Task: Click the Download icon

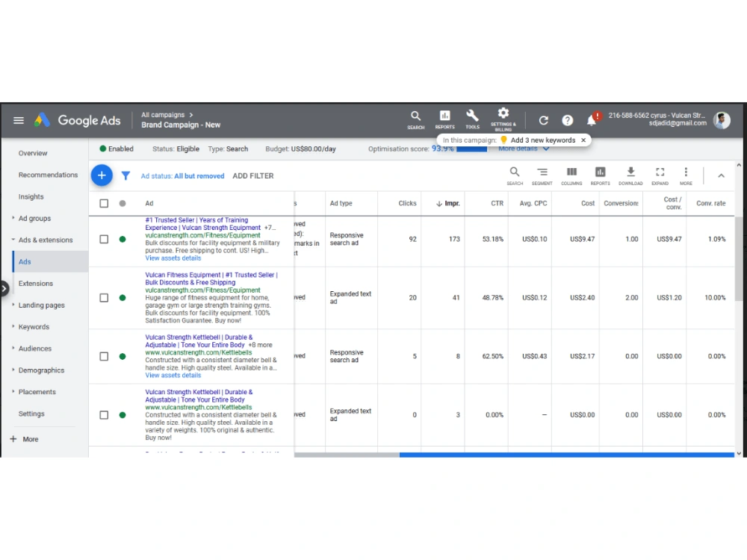Action: click(630, 175)
